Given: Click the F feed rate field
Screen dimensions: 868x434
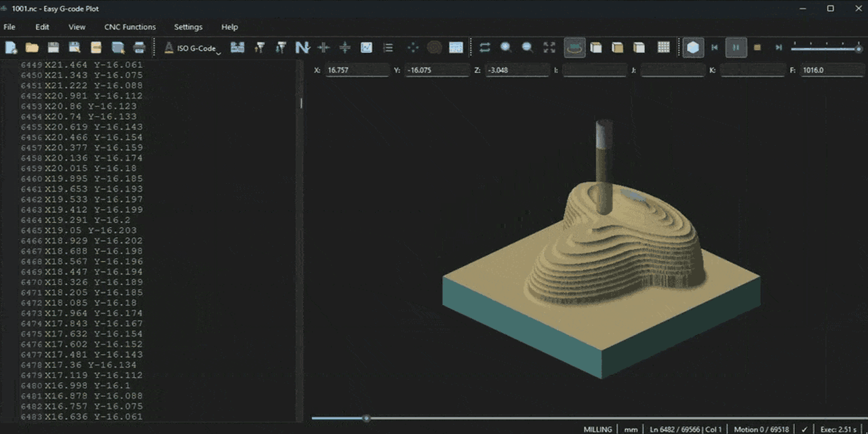Looking at the screenshot, I should pyautogui.click(x=833, y=70).
